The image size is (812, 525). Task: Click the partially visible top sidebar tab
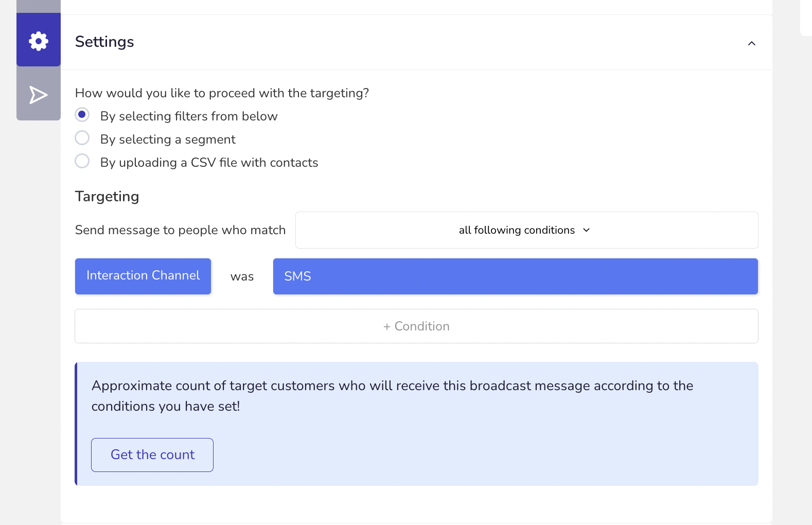click(39, 6)
